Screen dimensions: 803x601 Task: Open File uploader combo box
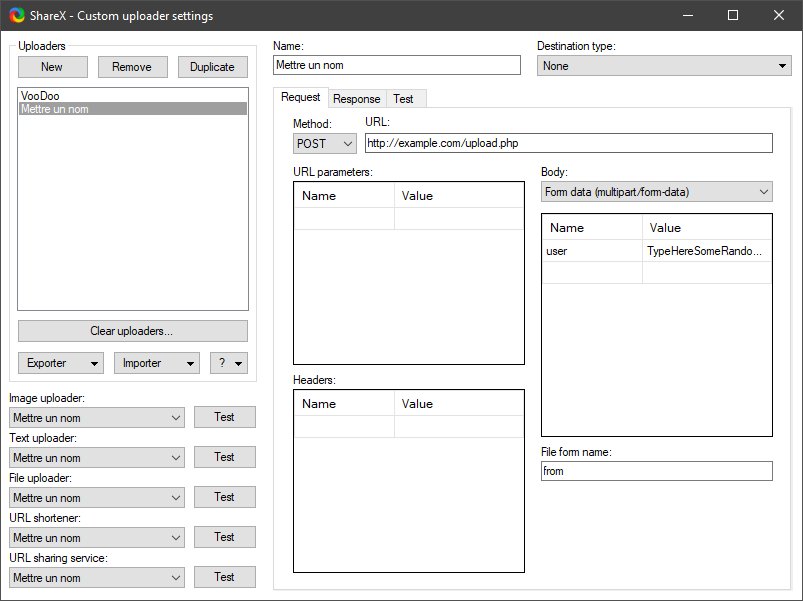click(x=97, y=498)
